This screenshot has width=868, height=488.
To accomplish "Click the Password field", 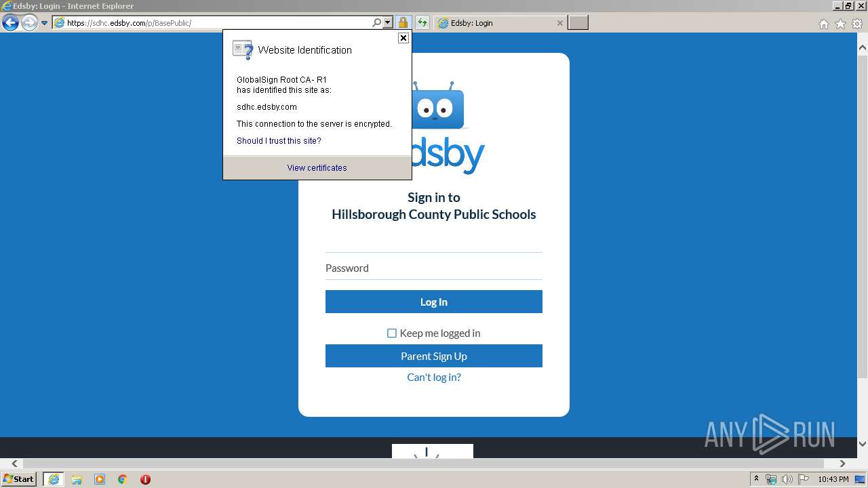I will (434, 268).
